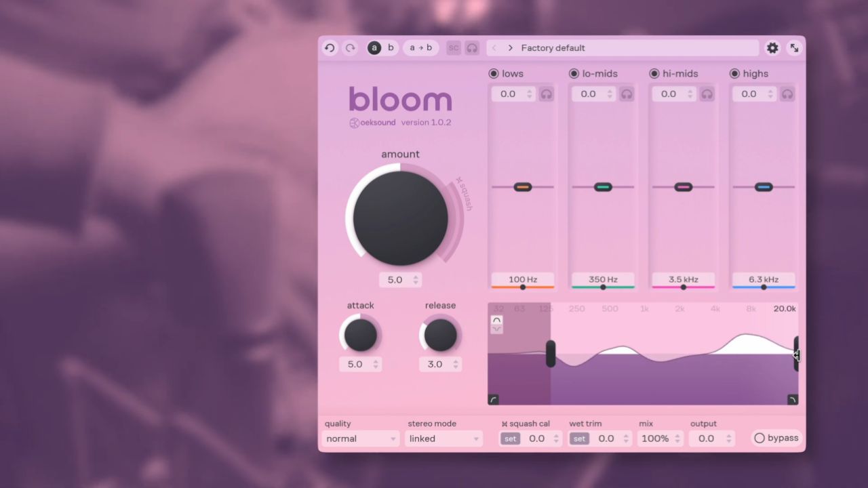
Task: Toggle the hi-mids band enable radio button
Action: pyautogui.click(x=654, y=73)
